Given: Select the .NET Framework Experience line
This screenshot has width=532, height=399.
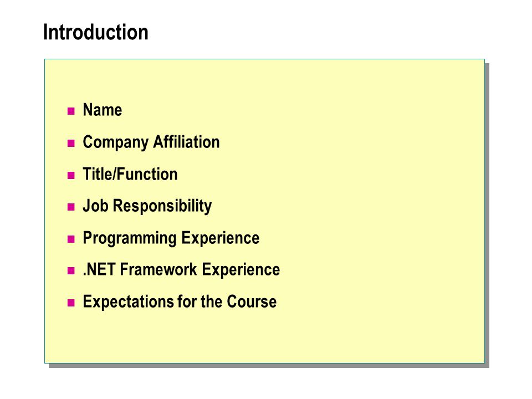Looking at the screenshot, I should point(182,270).
